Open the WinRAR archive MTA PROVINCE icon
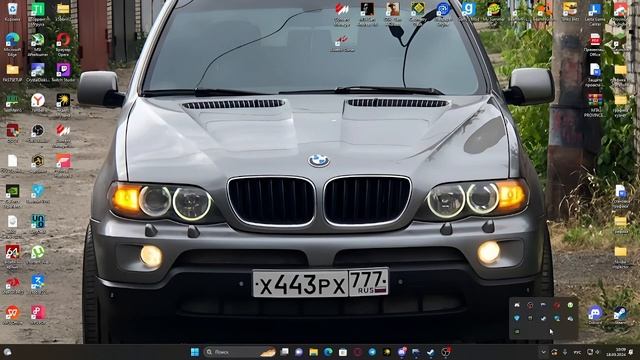 pyautogui.click(x=595, y=100)
